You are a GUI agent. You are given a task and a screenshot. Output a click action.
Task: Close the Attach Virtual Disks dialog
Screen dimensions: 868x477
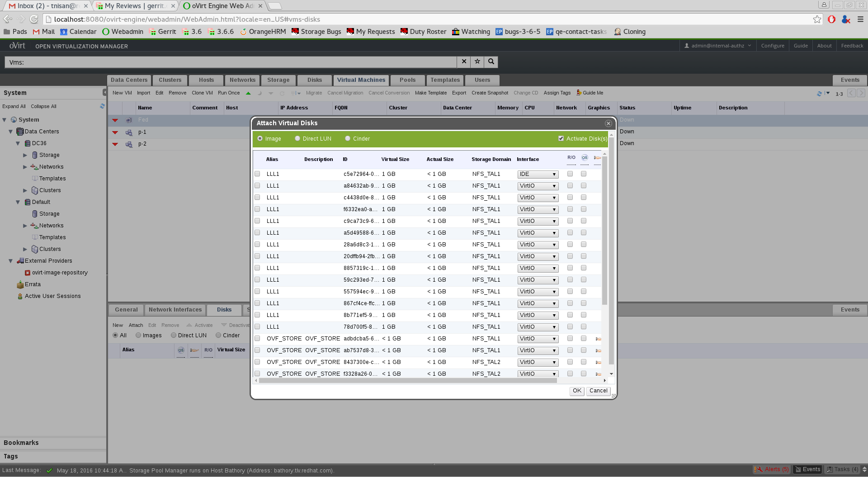point(608,123)
